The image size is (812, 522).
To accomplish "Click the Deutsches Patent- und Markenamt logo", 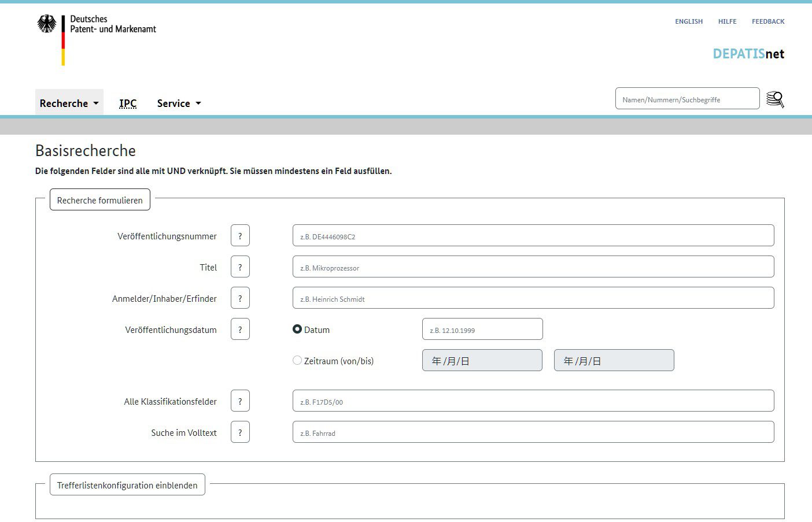I will tap(97, 39).
